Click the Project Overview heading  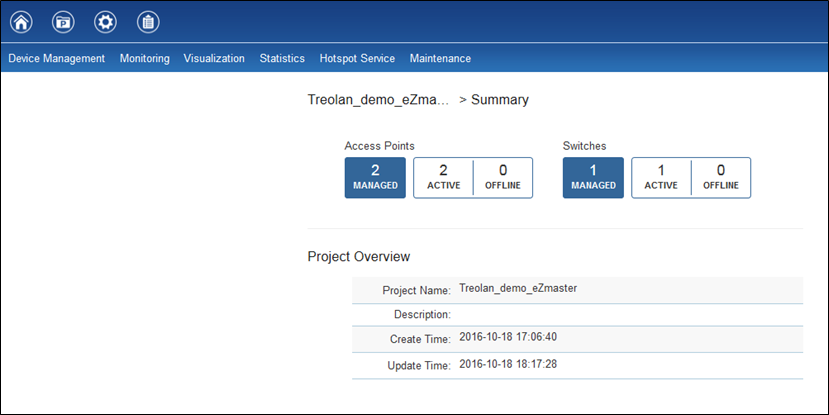(358, 256)
